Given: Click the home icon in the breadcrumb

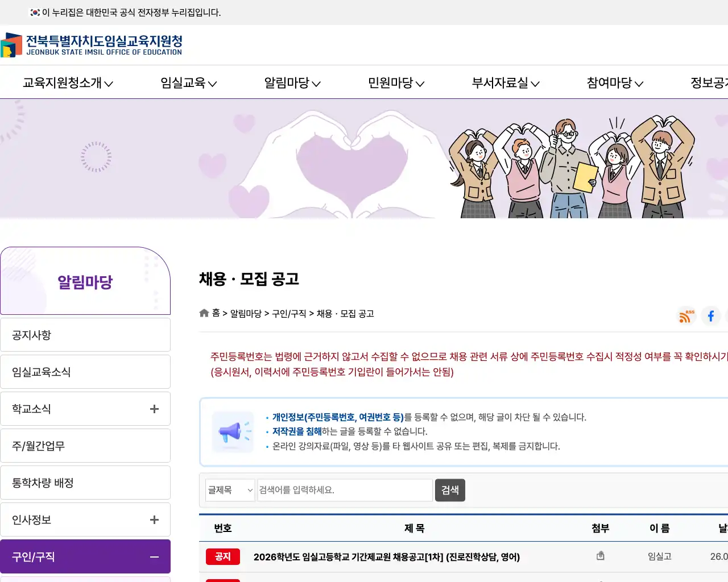Looking at the screenshot, I should 204,313.
